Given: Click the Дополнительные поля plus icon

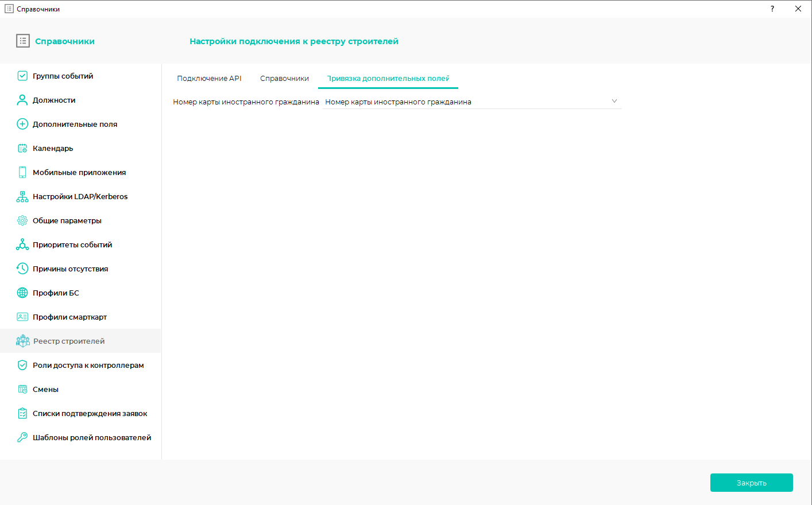Looking at the screenshot, I should (22, 124).
